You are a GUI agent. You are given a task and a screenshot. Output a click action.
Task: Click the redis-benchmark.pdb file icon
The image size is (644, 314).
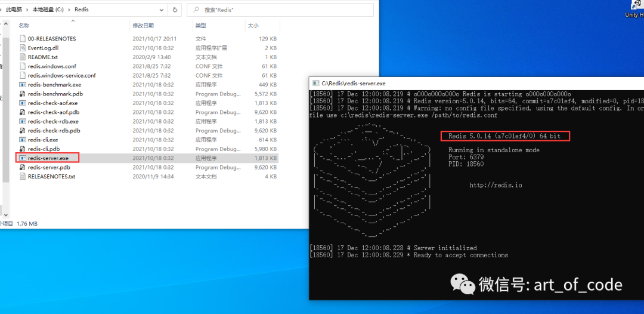coord(23,94)
